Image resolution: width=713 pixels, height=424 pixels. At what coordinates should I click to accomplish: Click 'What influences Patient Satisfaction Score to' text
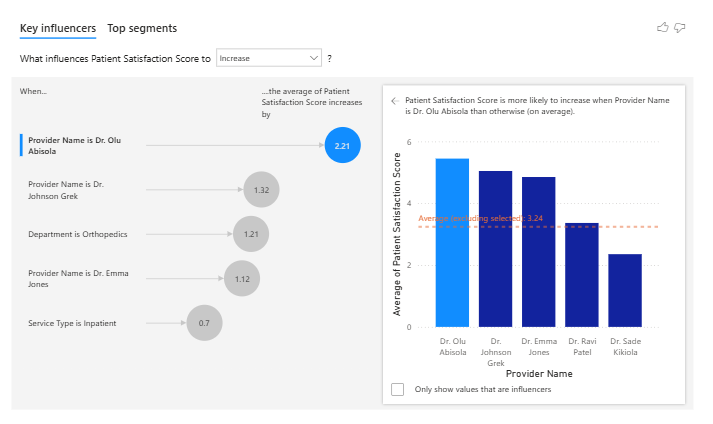115,59
